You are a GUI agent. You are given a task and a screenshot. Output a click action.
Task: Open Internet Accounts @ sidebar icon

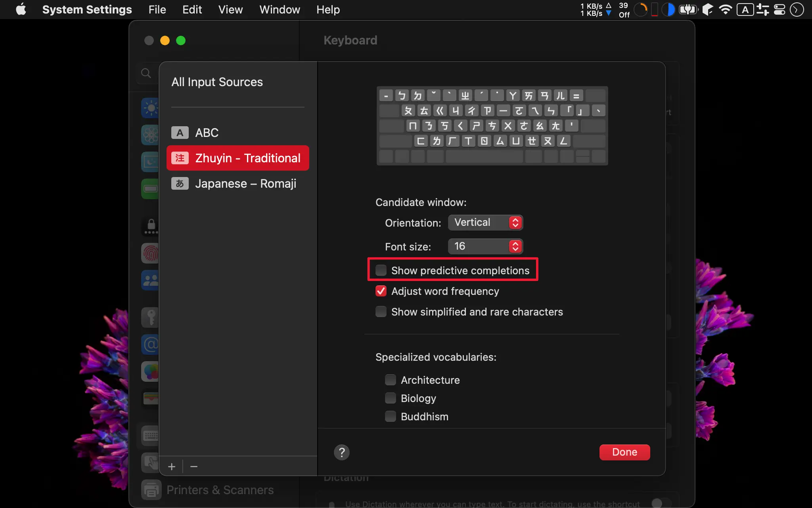150,344
